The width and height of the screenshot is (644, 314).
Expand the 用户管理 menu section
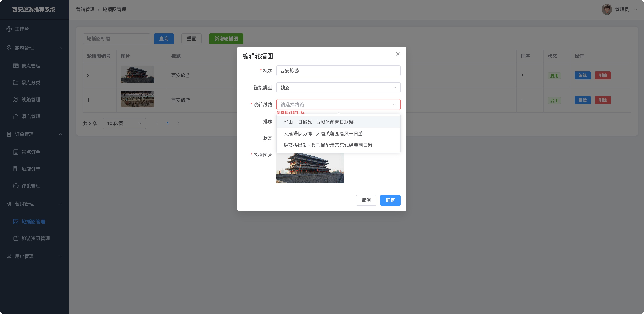coord(60,256)
